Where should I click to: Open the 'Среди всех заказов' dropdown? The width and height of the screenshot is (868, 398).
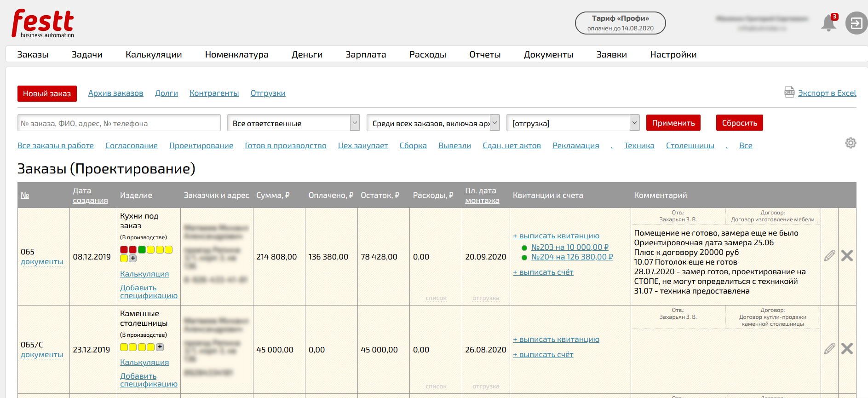point(433,123)
